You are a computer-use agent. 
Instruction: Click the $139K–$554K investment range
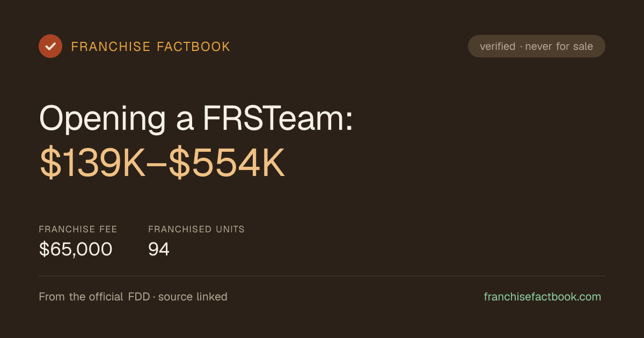[162, 163]
